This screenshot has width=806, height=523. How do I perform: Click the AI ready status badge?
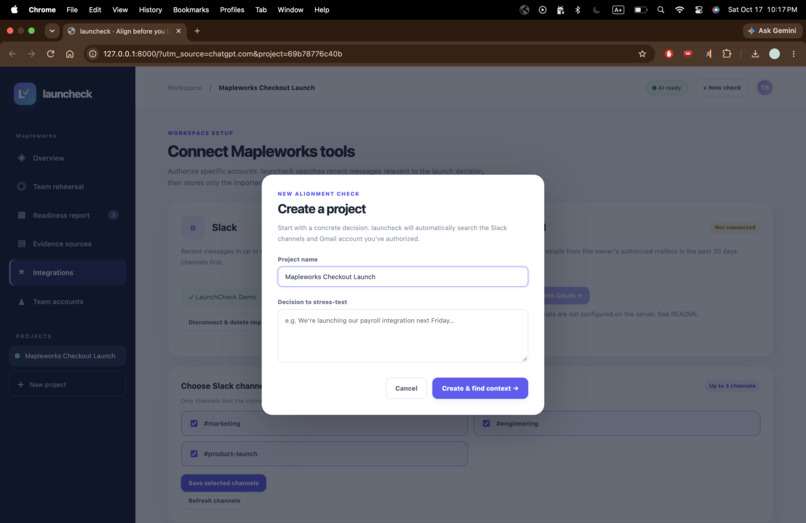coord(666,88)
